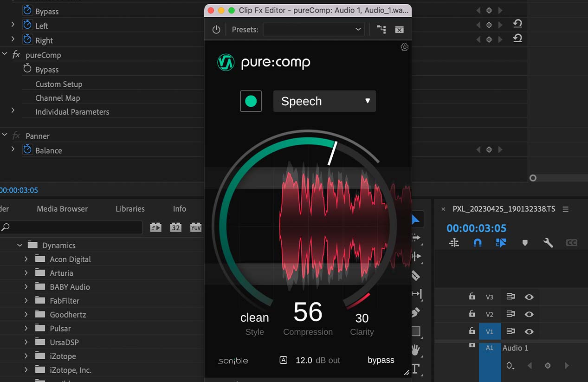Expand the Goodhertz folder
588x382 pixels.
pyautogui.click(x=26, y=314)
